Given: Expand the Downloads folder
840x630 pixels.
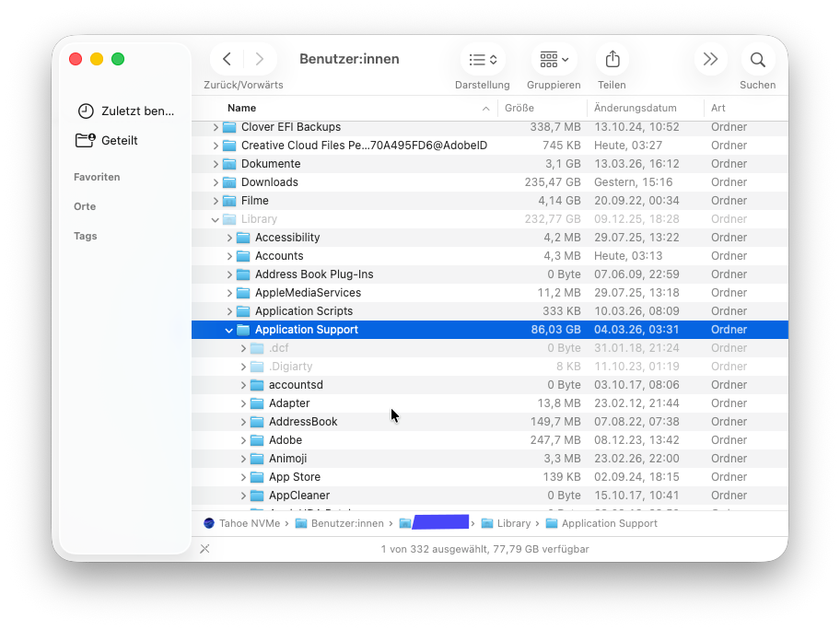Looking at the screenshot, I should (216, 182).
